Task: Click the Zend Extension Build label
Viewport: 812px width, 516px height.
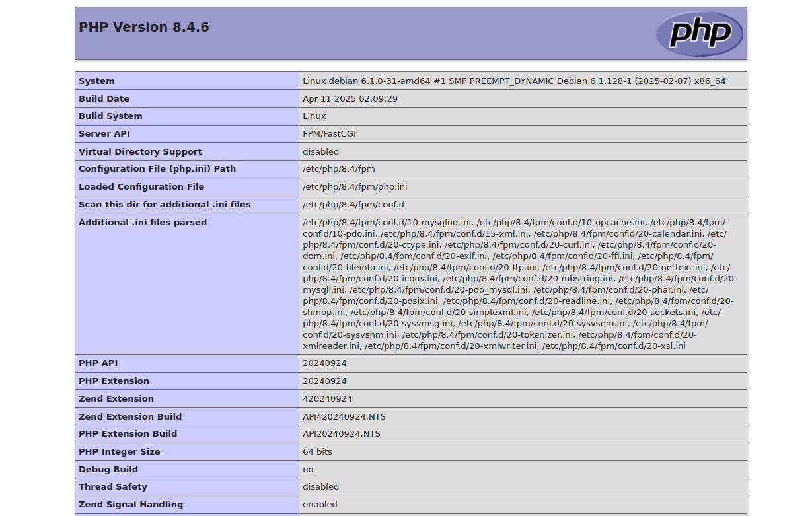Action: [130, 417]
